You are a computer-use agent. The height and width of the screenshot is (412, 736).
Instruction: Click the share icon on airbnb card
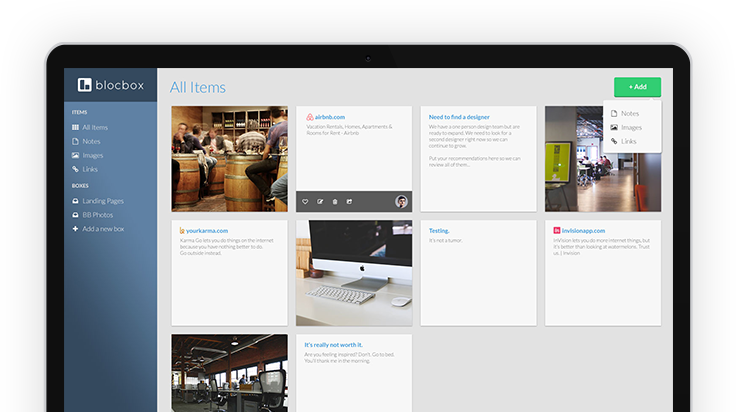[349, 201]
